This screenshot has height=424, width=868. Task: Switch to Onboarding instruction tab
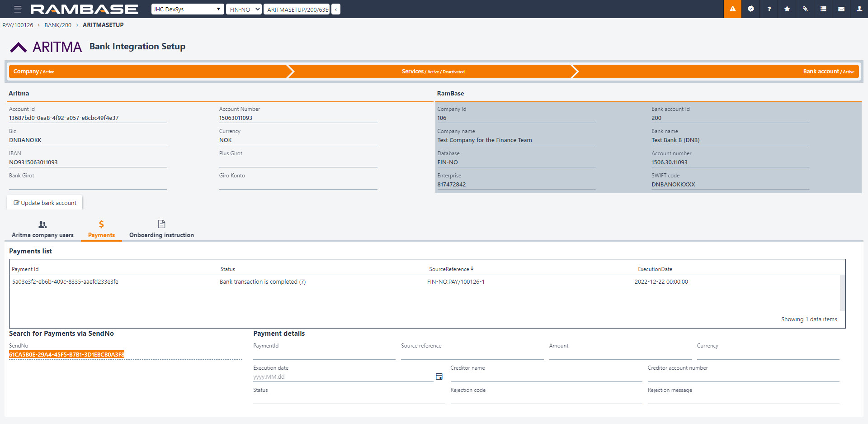point(161,230)
